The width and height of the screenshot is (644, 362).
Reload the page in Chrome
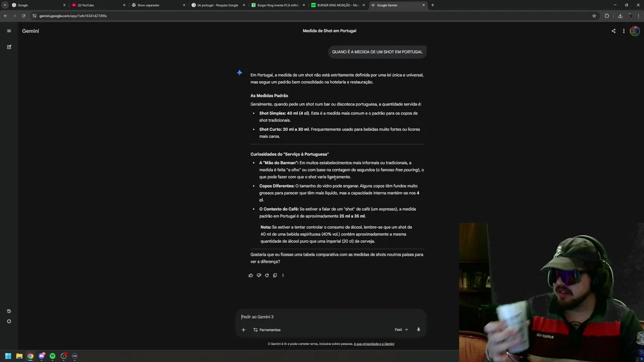click(x=23, y=16)
